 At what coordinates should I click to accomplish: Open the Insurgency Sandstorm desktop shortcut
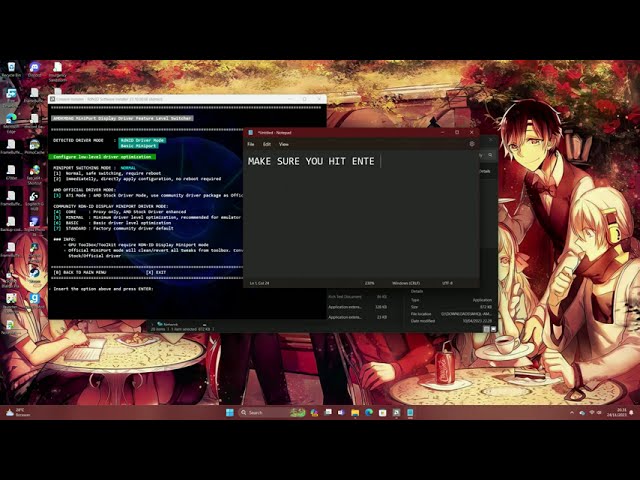58,70
